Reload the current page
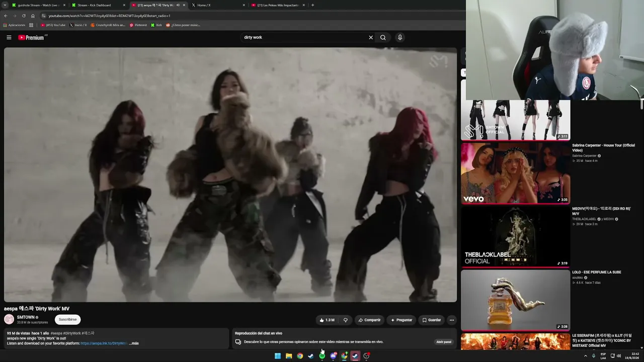The image size is (644, 362). pyautogui.click(x=24, y=16)
